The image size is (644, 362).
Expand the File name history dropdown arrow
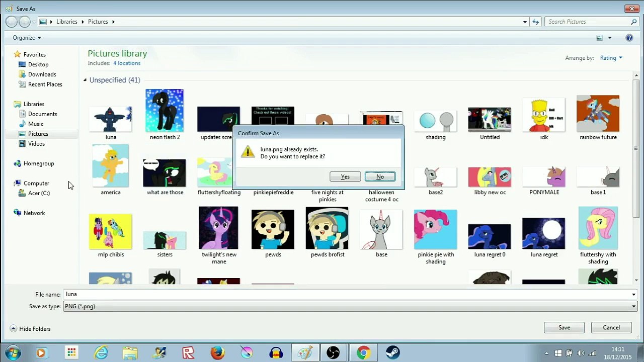pyautogui.click(x=633, y=294)
